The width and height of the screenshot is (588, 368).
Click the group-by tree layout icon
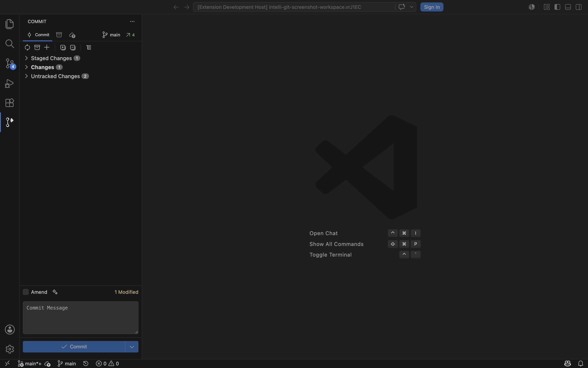(x=89, y=47)
